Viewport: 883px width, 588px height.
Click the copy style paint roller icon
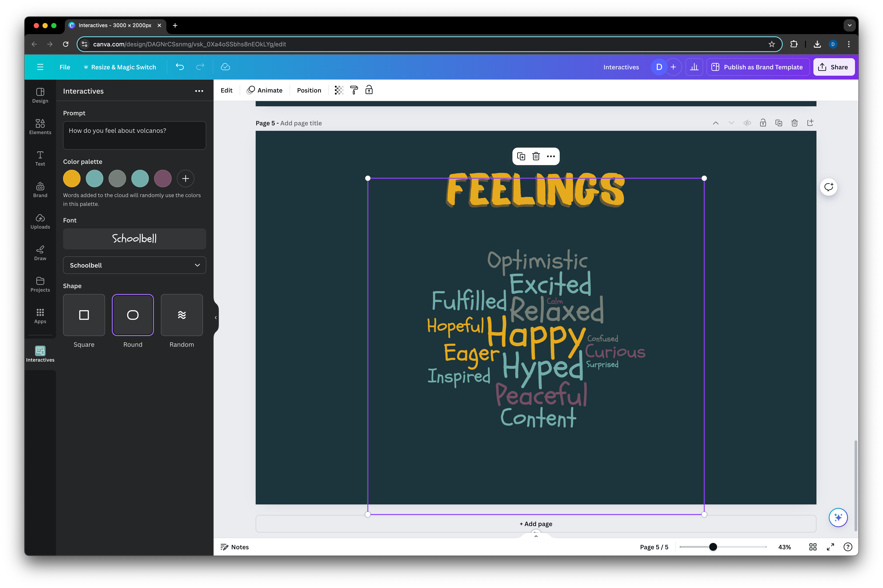pos(354,90)
